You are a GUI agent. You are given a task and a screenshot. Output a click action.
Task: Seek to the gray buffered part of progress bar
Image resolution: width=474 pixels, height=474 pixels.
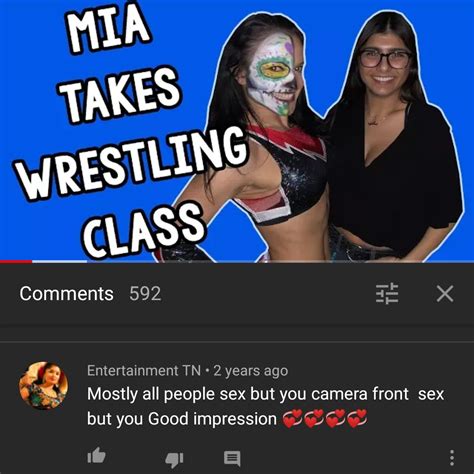[x=60, y=262]
